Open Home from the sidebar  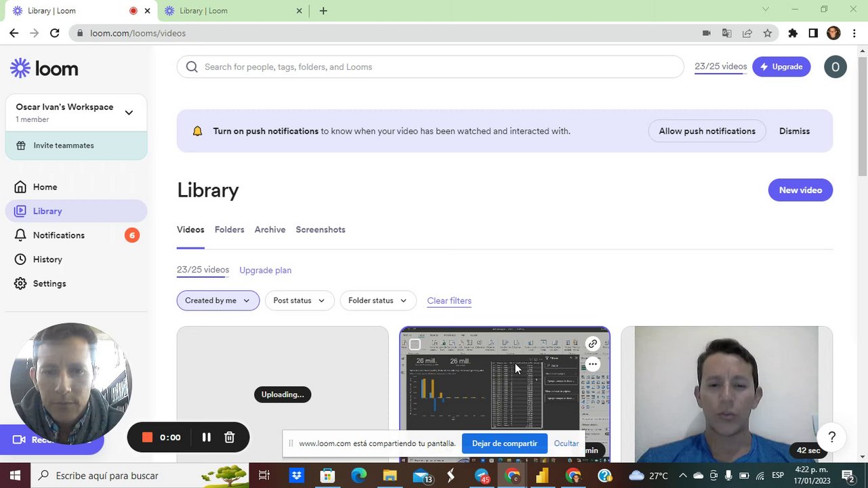click(45, 187)
